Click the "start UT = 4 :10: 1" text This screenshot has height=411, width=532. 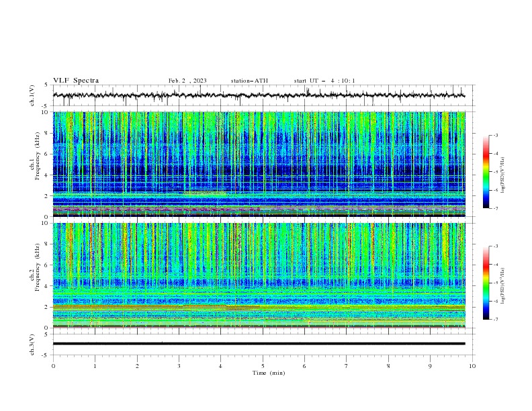(x=324, y=81)
